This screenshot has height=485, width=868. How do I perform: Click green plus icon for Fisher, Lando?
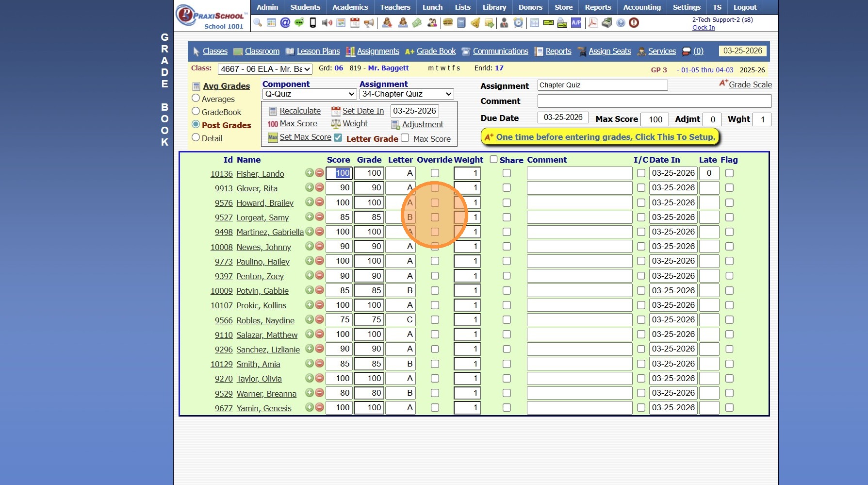(x=309, y=173)
